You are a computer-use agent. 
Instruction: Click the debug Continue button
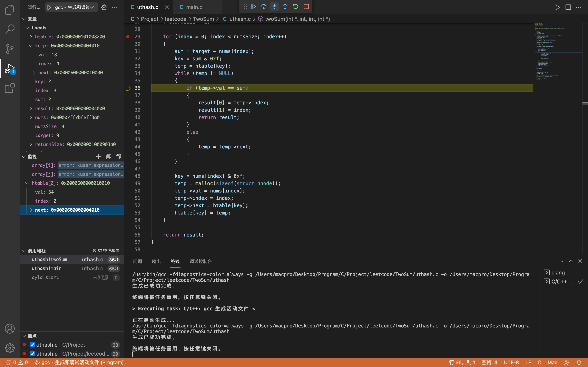point(253,7)
